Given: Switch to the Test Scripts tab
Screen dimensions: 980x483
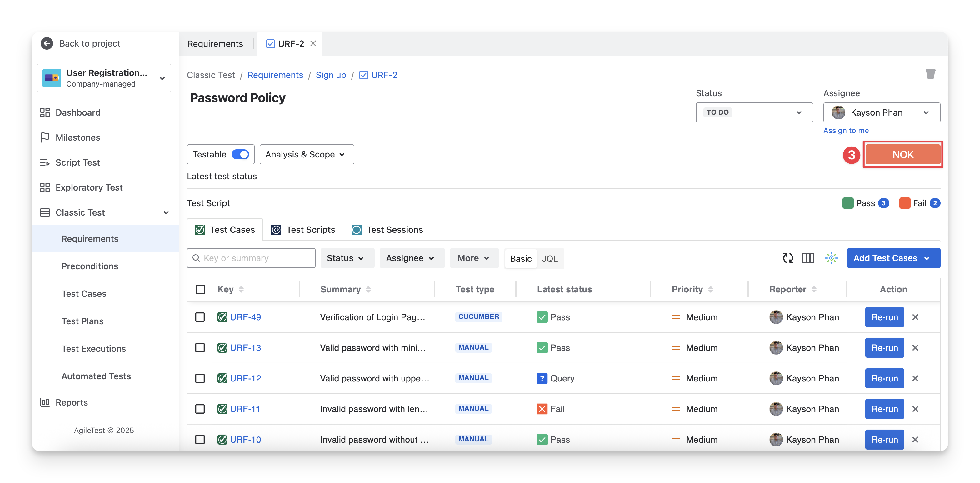Looking at the screenshot, I should point(303,230).
